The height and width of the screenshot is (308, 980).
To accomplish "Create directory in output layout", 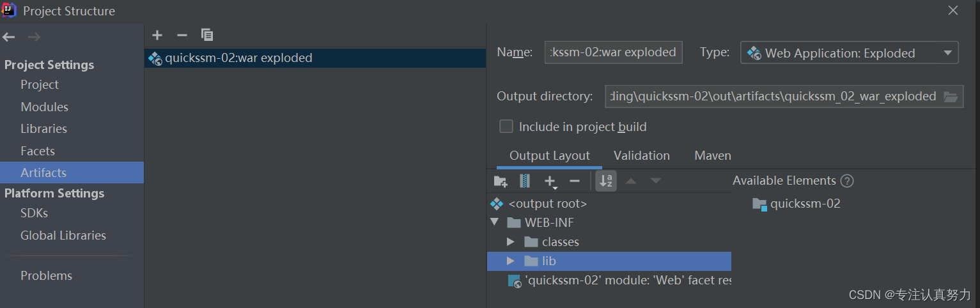I will pos(501,181).
